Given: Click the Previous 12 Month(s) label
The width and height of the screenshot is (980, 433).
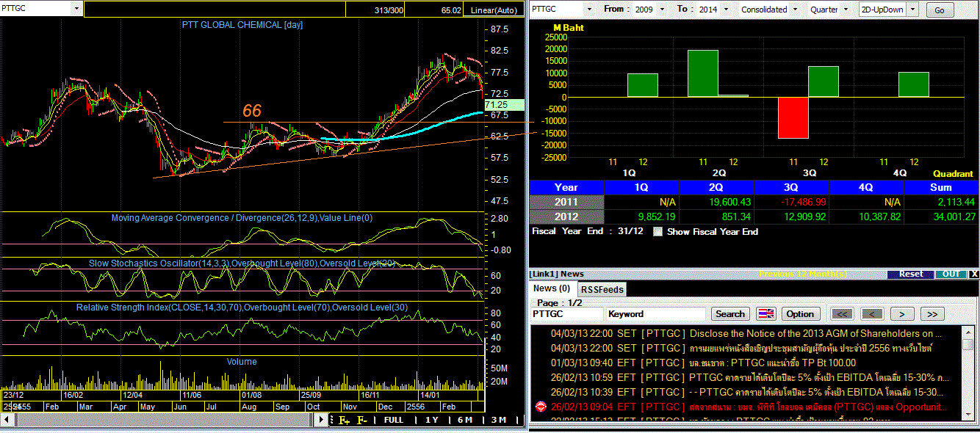Looking at the screenshot, I should coord(803,274).
